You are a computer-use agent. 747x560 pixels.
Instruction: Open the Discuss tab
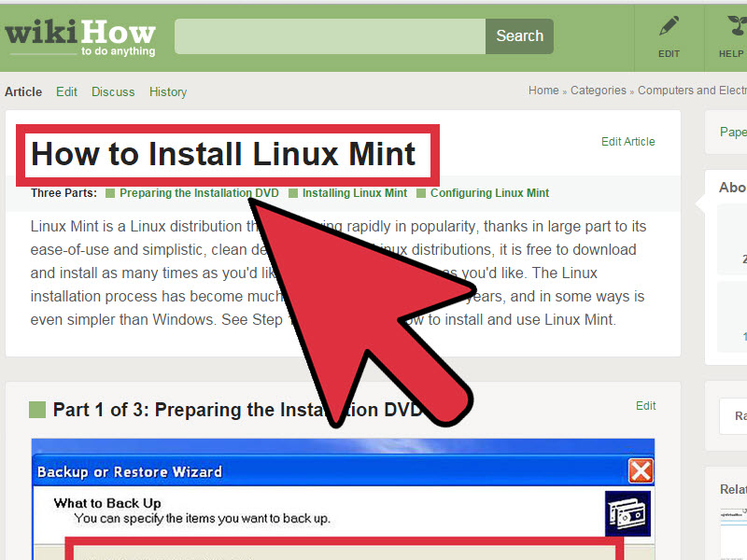pyautogui.click(x=113, y=91)
